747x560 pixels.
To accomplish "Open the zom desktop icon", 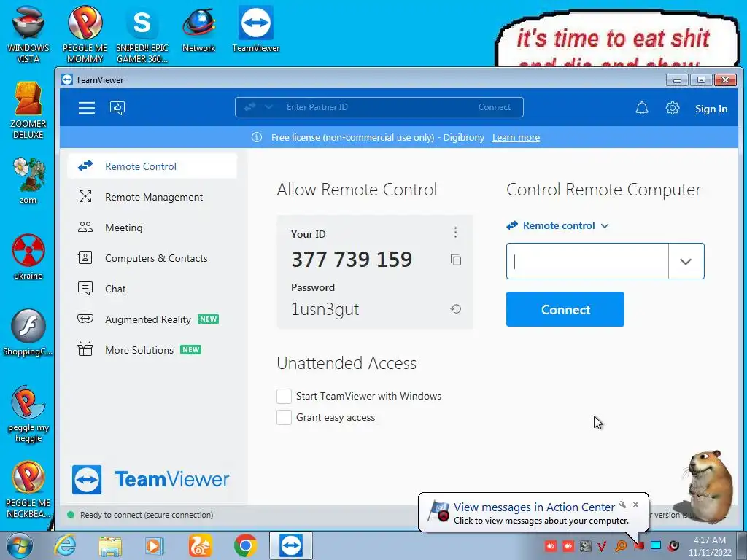I will click(28, 181).
